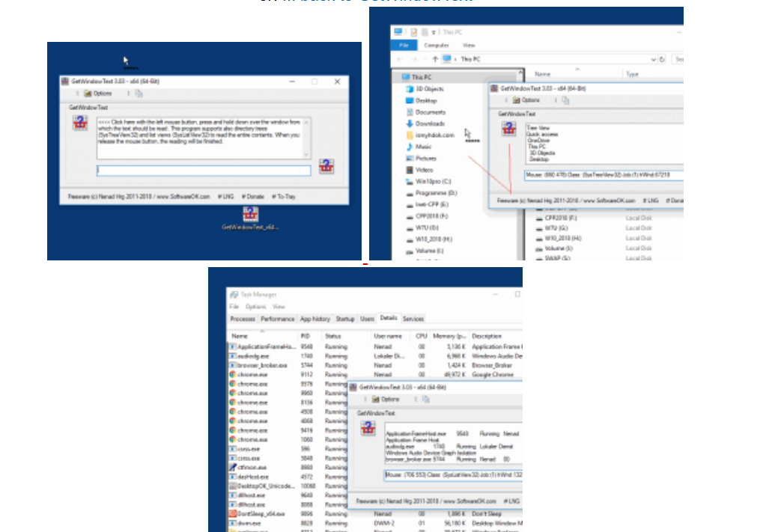Click the chrome.exe icon in Task Manager details
Viewport: 775px width, 532px height.
click(x=234, y=374)
